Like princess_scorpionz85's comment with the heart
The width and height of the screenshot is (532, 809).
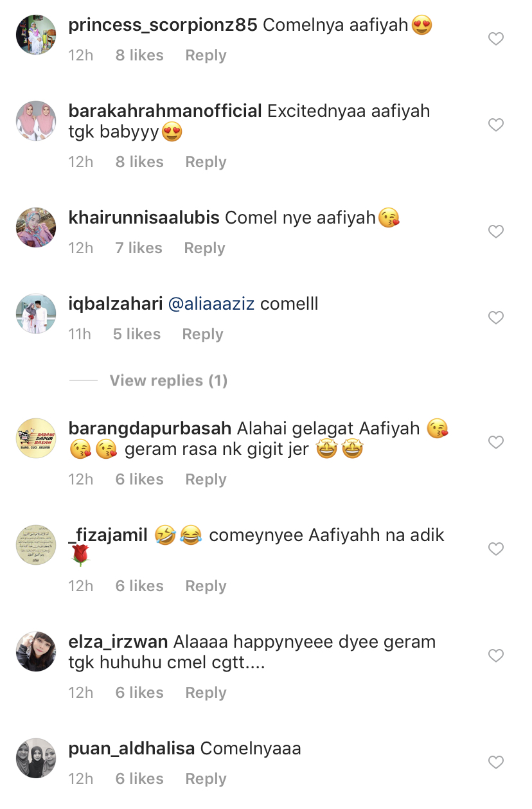pos(495,39)
